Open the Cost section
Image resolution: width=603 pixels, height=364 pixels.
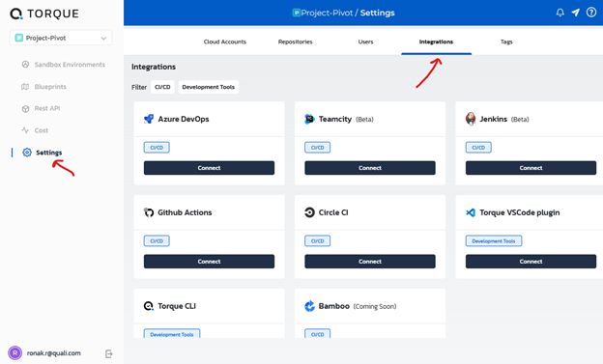point(42,130)
